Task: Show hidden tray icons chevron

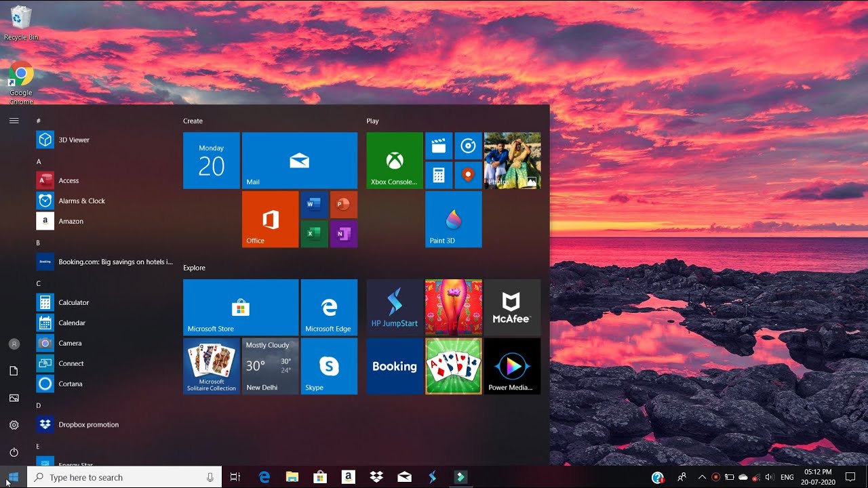Action: click(702, 477)
